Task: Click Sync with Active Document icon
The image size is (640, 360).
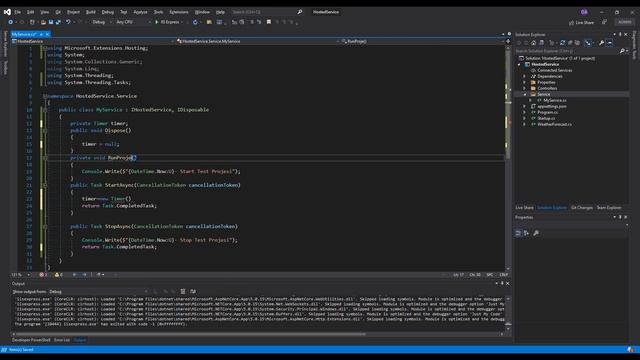Action: click(562, 43)
